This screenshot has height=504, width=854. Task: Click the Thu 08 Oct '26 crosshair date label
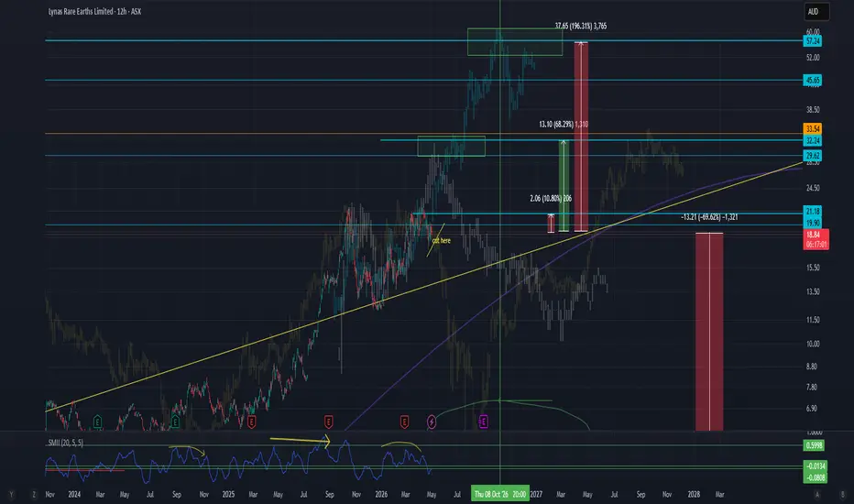coord(500,494)
